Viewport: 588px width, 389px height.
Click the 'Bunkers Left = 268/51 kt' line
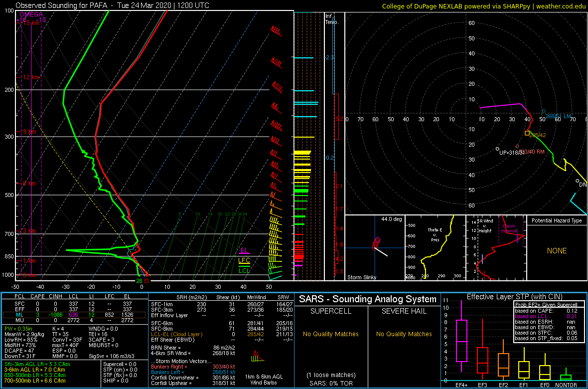[x=192, y=372]
